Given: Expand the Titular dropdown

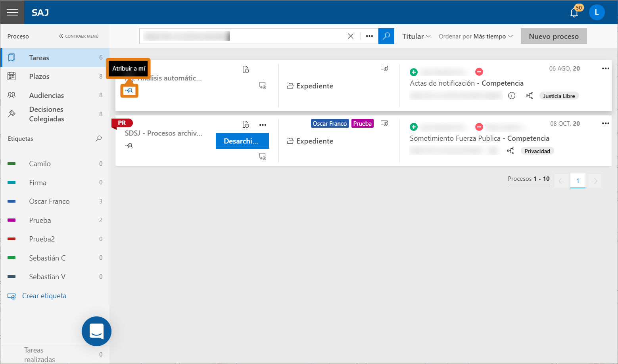Looking at the screenshot, I should pyautogui.click(x=416, y=36).
